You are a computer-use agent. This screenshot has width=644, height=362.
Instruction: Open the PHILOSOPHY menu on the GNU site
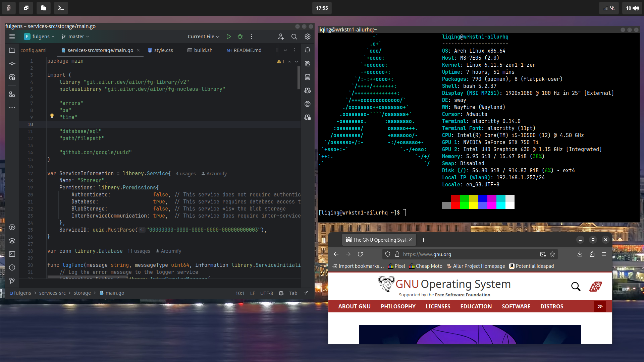398,306
